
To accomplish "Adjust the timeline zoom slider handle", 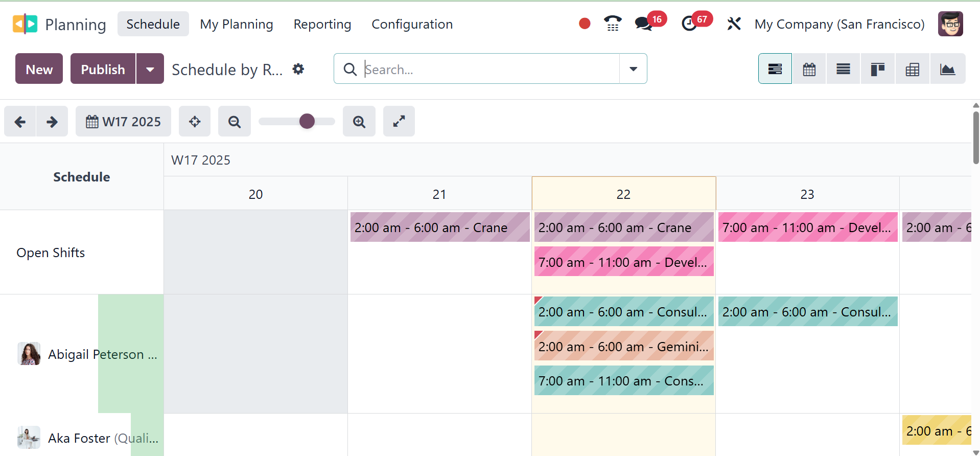I will [x=307, y=122].
